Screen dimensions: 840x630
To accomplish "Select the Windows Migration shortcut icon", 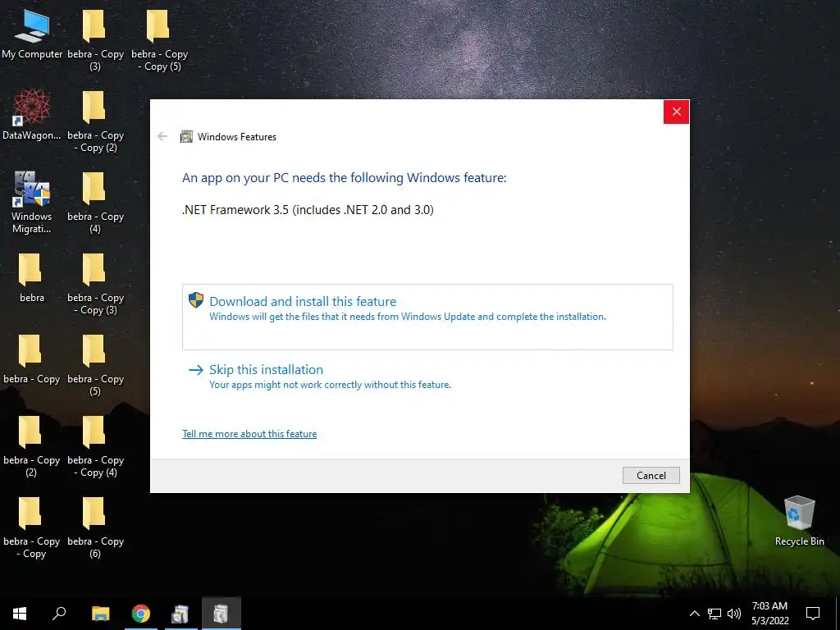I will point(32,202).
